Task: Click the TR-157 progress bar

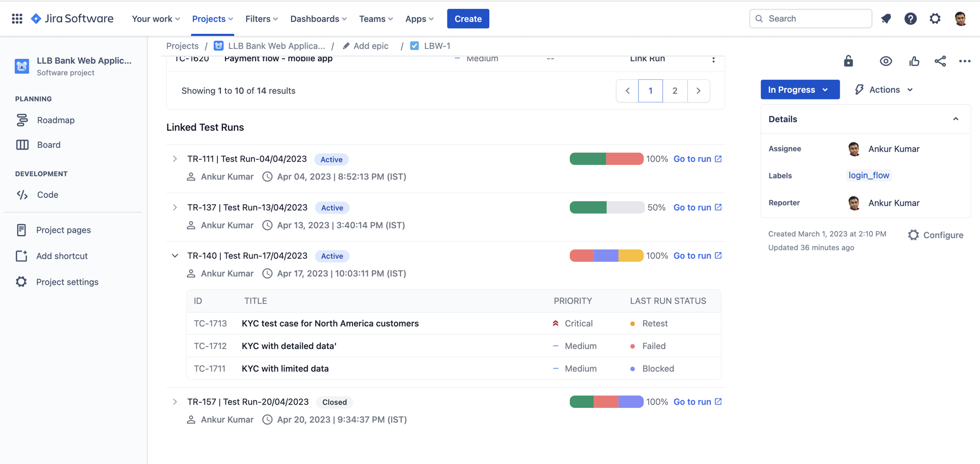Action: [606, 402]
